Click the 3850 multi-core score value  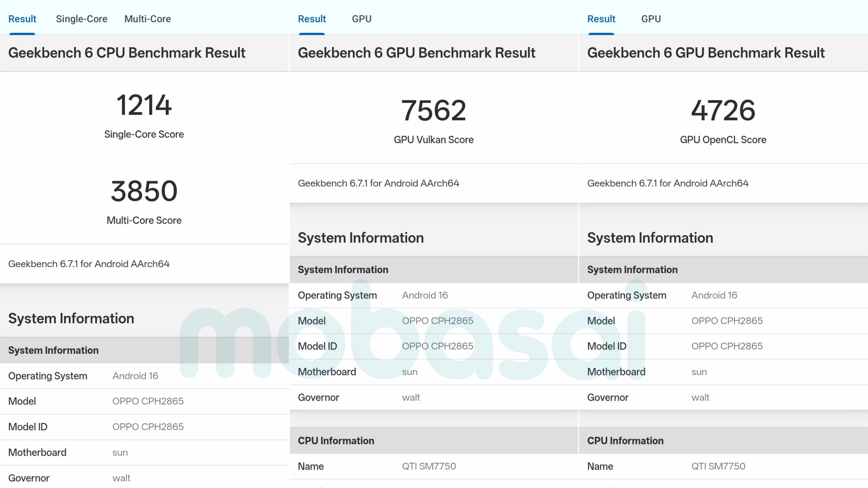144,191
